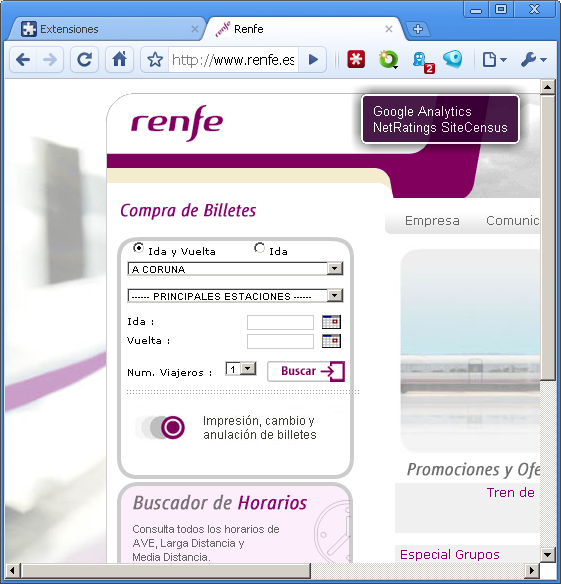The width and height of the screenshot is (561, 584).
Task: Click the purple circle icon for ticket printing
Action: [172, 427]
